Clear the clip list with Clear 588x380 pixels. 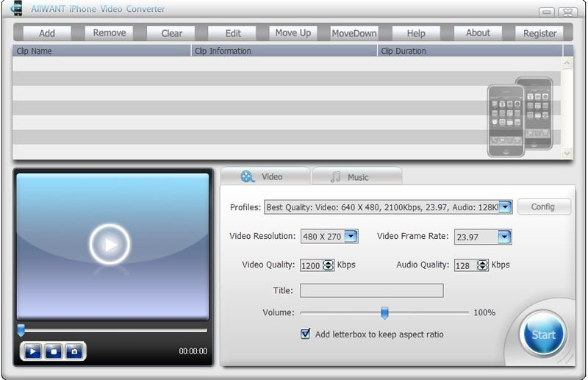coord(171,33)
